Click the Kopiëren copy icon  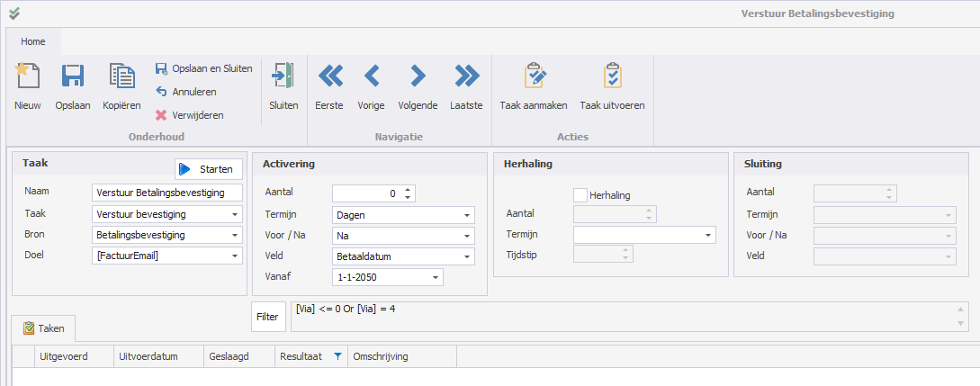pyautogui.click(x=121, y=76)
